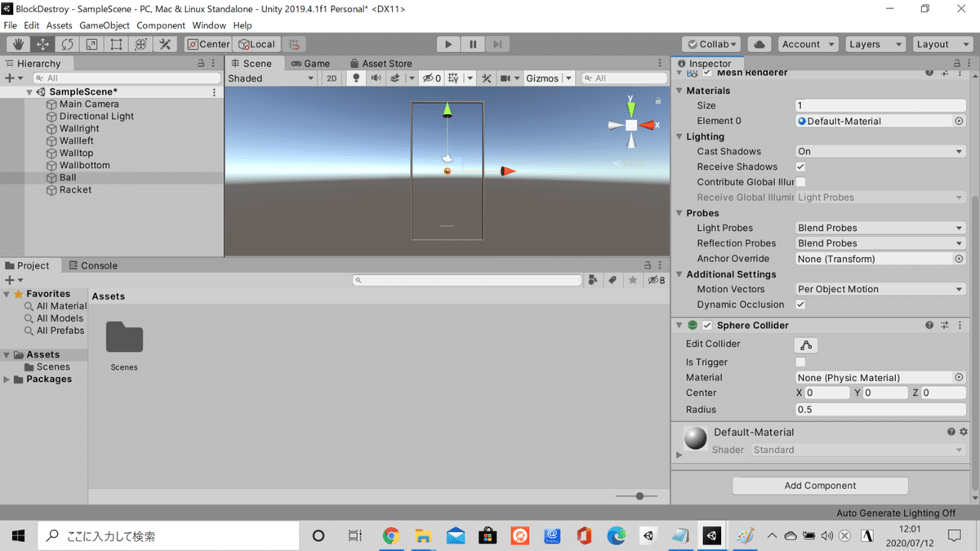Select the Rotate tool

coord(67,44)
